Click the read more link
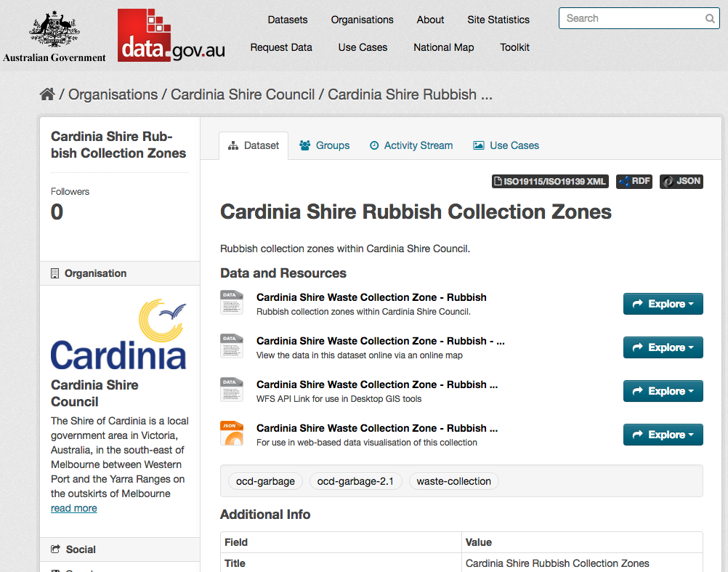The height and width of the screenshot is (572, 728). click(x=74, y=508)
